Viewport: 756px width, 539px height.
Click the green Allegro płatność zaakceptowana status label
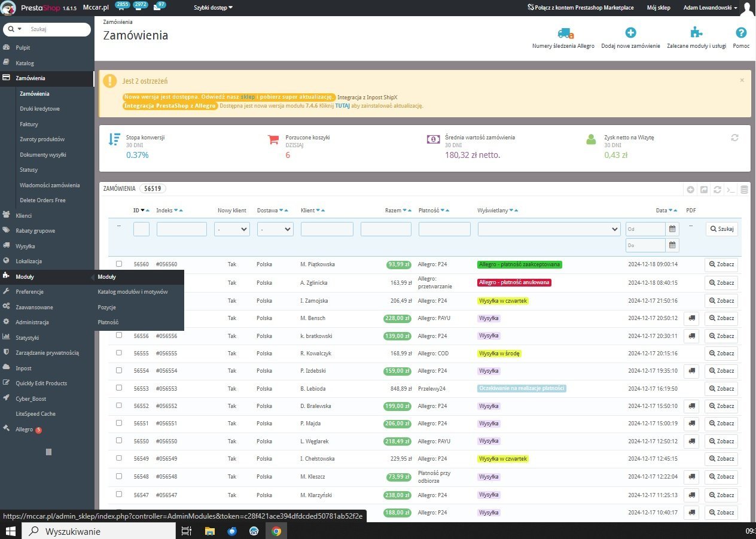click(x=519, y=264)
